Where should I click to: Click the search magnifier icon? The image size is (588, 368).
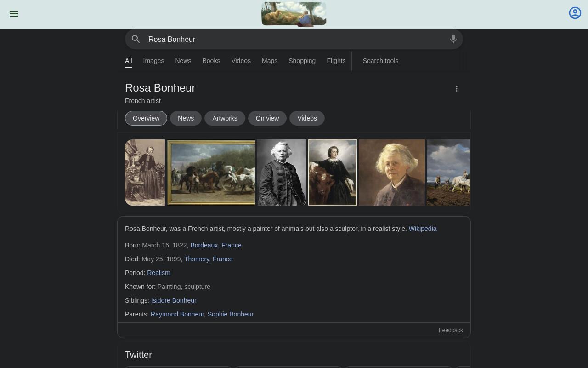pyautogui.click(x=136, y=39)
